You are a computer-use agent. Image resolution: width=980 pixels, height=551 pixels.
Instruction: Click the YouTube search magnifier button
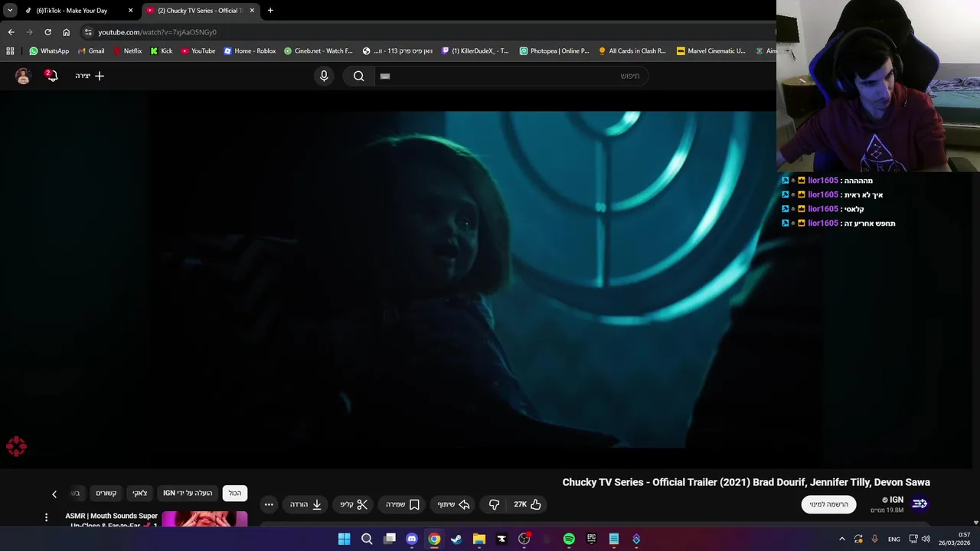(x=358, y=76)
